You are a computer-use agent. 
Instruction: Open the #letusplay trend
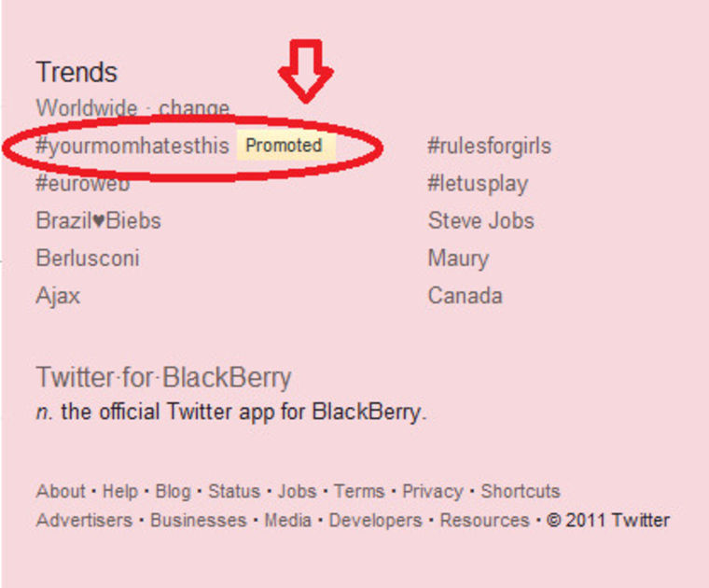tap(477, 184)
